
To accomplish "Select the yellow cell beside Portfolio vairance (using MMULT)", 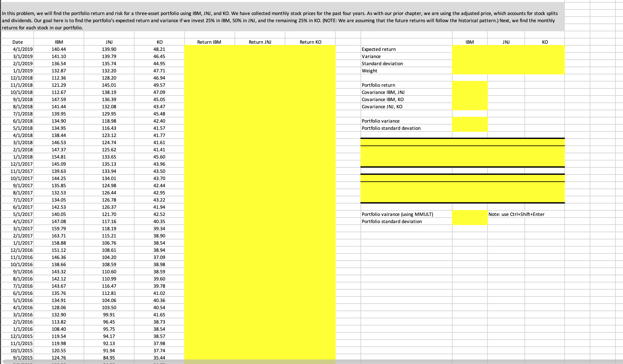I will (x=469, y=214).
